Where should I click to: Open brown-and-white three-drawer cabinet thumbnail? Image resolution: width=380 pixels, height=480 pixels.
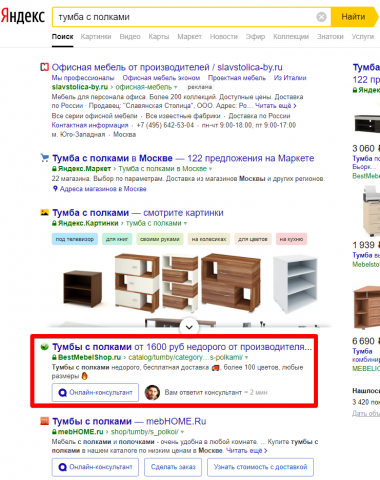tap(137, 283)
